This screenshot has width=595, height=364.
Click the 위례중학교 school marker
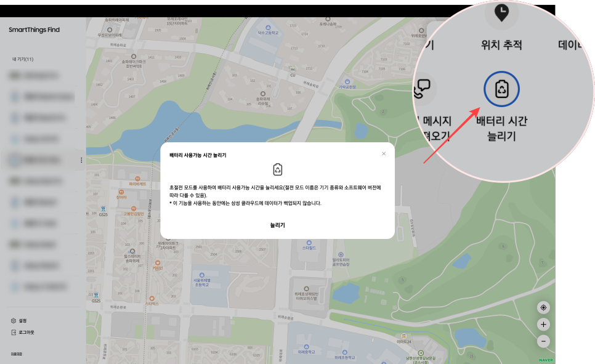click(306, 347)
